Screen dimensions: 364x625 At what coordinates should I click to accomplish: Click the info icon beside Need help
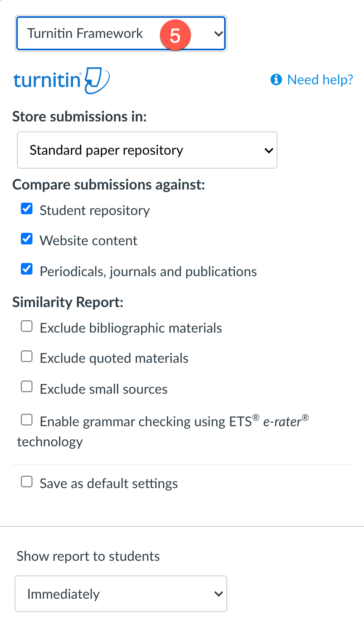point(276,79)
